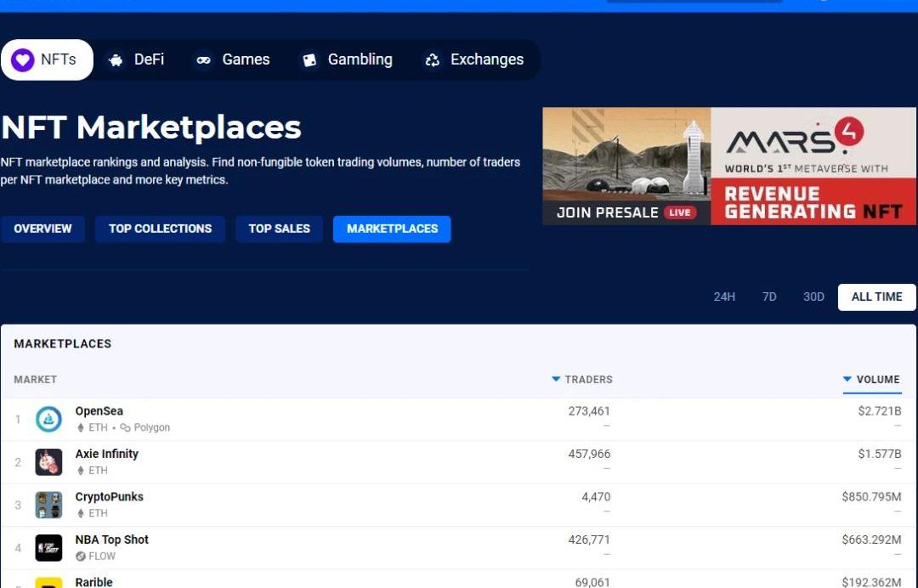The image size is (918, 588).
Task: Click the OpenSea marketplace logo
Action: [x=48, y=420]
